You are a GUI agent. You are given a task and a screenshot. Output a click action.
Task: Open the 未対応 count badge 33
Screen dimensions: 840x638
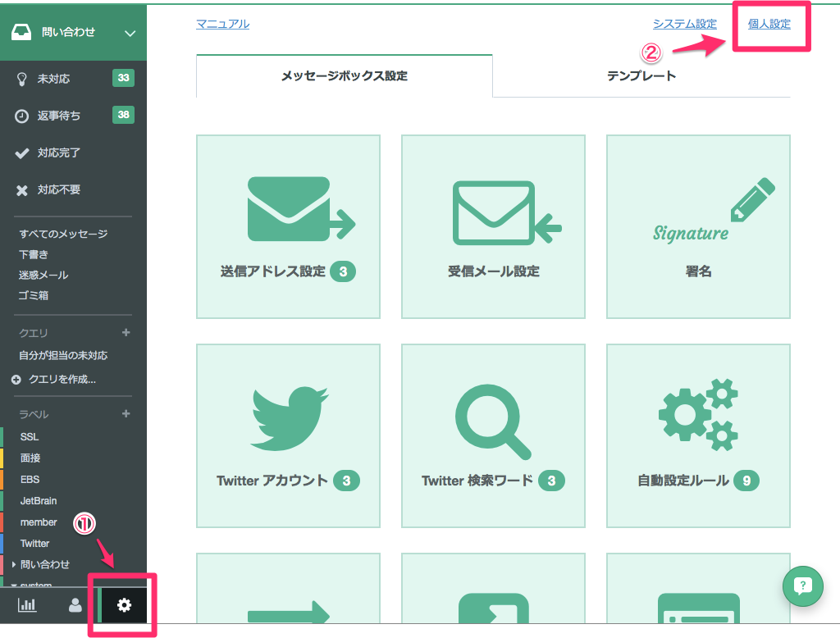123,78
